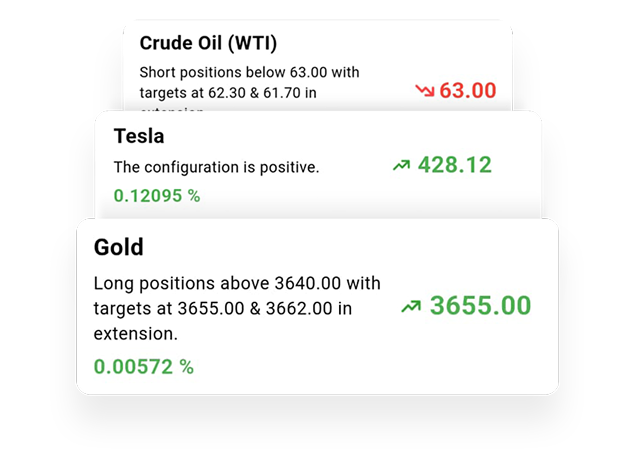621x456 pixels.
Task: Select the green 428.12 price value
Action: 454,165
